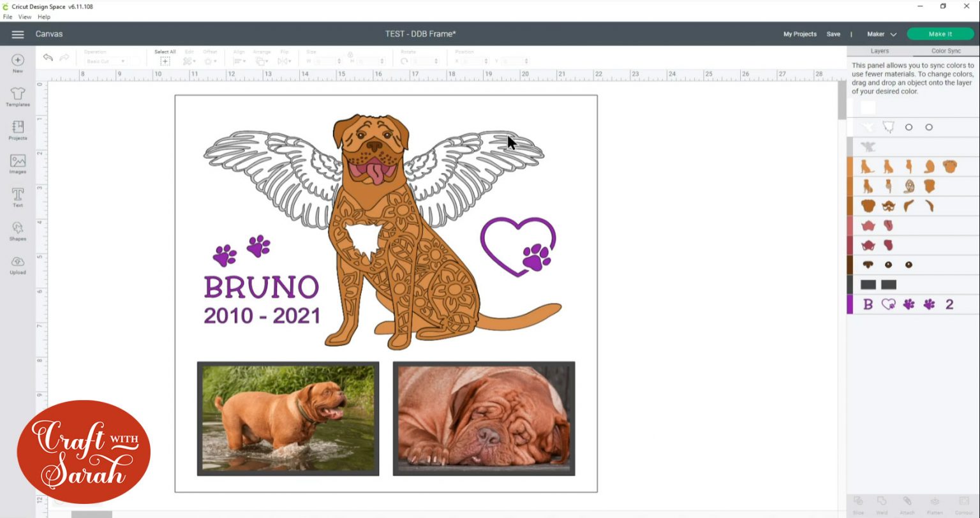Screen dimensions: 980x518
Task: Toggle the size lock aspect ratio icon
Action: coord(350,55)
